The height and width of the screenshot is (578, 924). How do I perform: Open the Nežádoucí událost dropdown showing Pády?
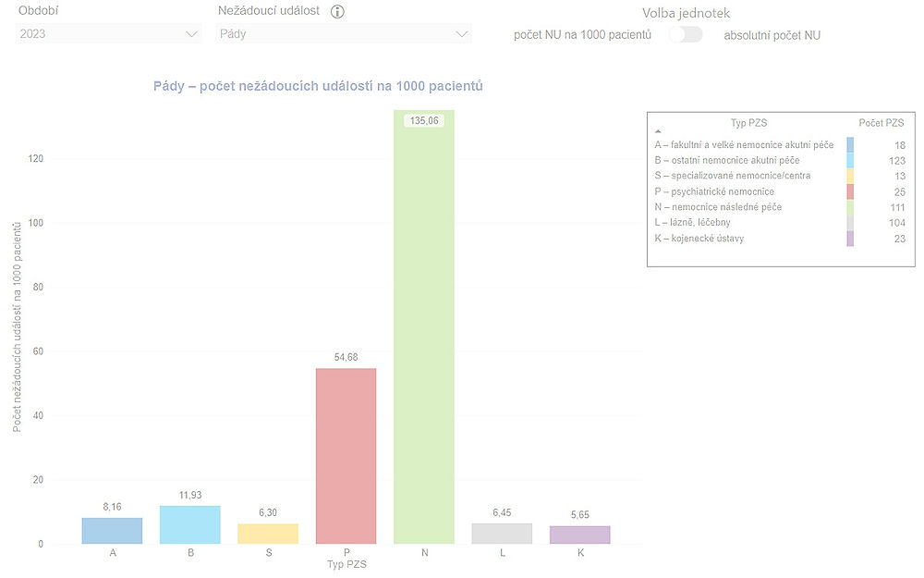pyautogui.click(x=342, y=33)
